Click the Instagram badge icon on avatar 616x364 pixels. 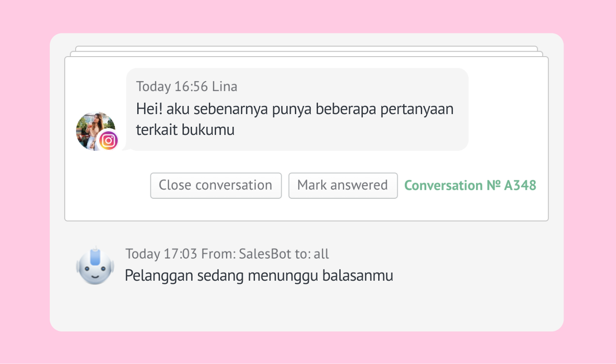(108, 140)
